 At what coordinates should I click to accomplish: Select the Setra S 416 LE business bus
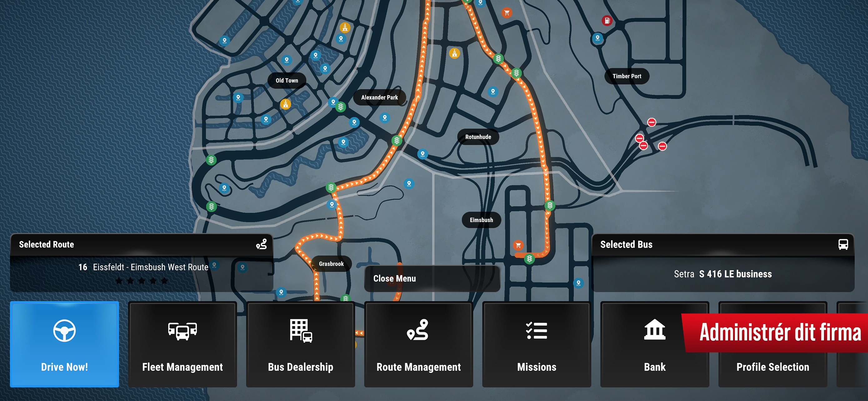point(722,274)
